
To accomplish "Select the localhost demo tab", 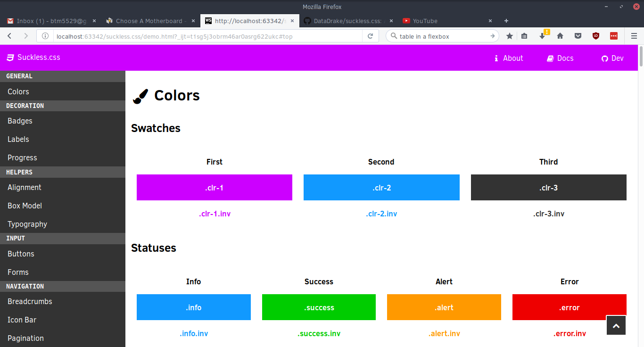I will pos(249,21).
